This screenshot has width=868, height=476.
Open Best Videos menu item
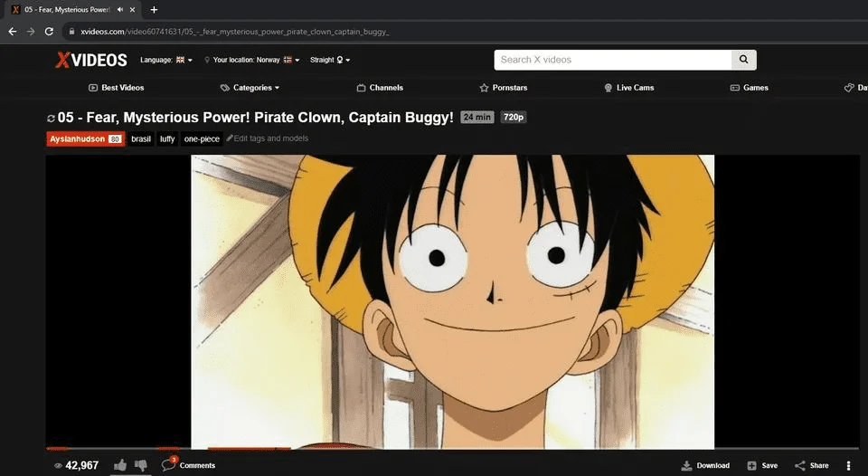(117, 88)
